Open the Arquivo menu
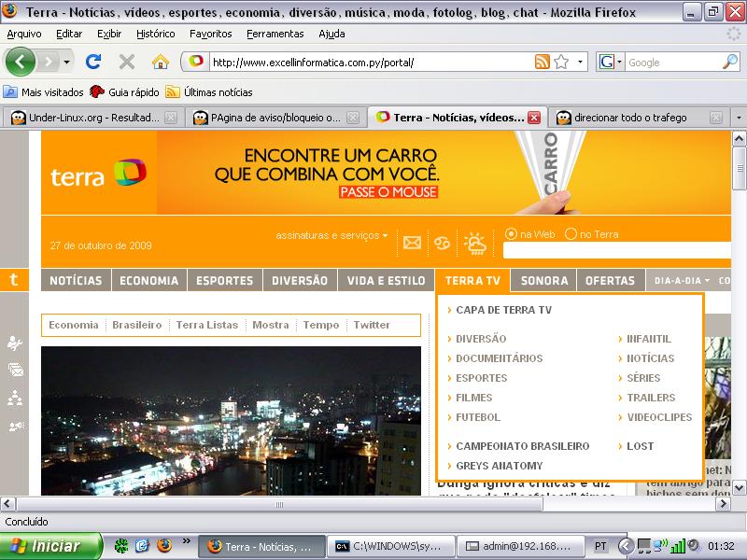 [x=24, y=34]
